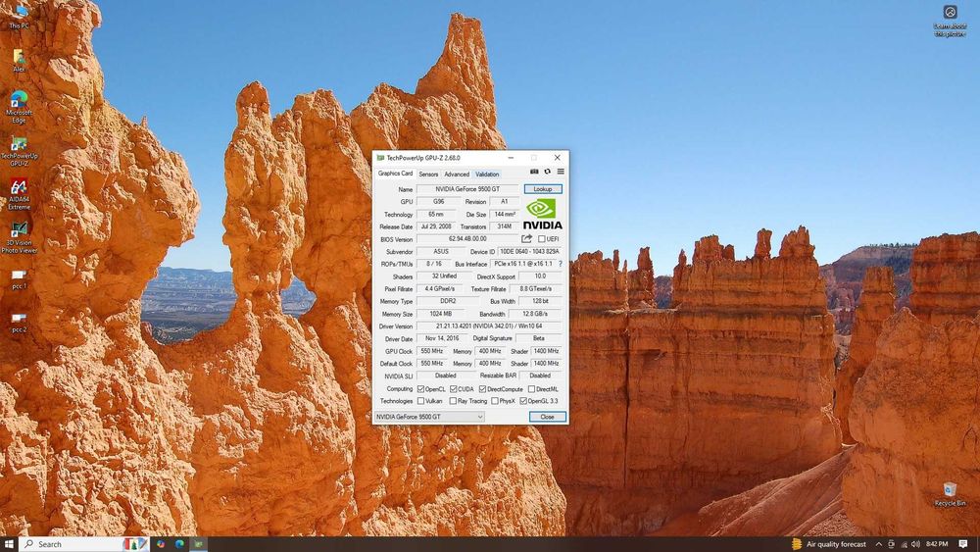Image resolution: width=980 pixels, height=552 pixels.
Task: Click the refresh icon in GPU-Z
Action: click(x=548, y=172)
